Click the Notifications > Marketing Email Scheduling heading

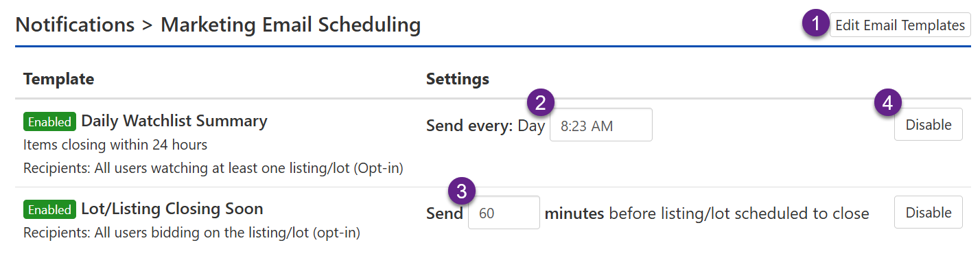[218, 25]
